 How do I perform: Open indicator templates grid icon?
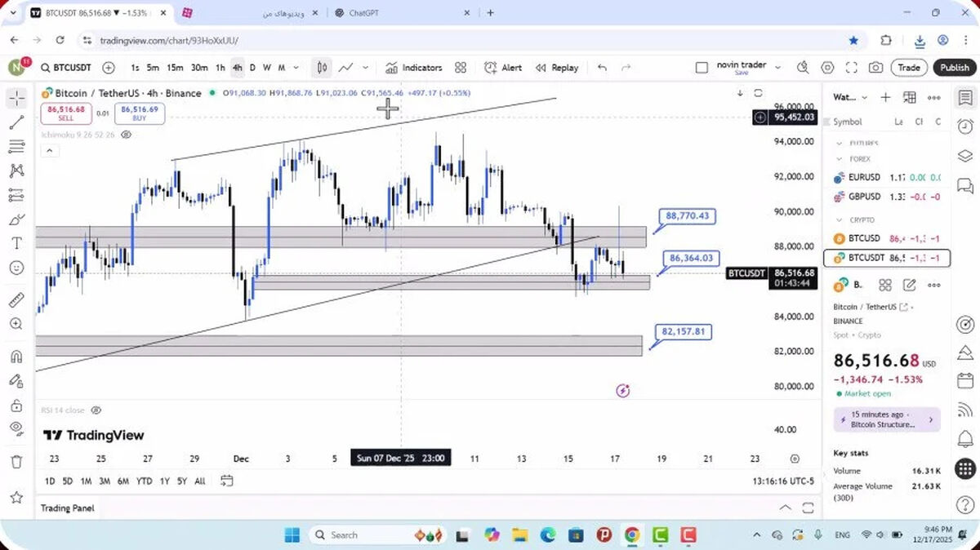click(461, 68)
